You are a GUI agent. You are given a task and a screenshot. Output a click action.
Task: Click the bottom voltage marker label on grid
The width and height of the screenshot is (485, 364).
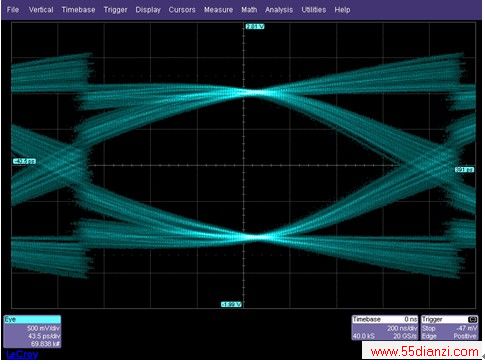pos(231,304)
